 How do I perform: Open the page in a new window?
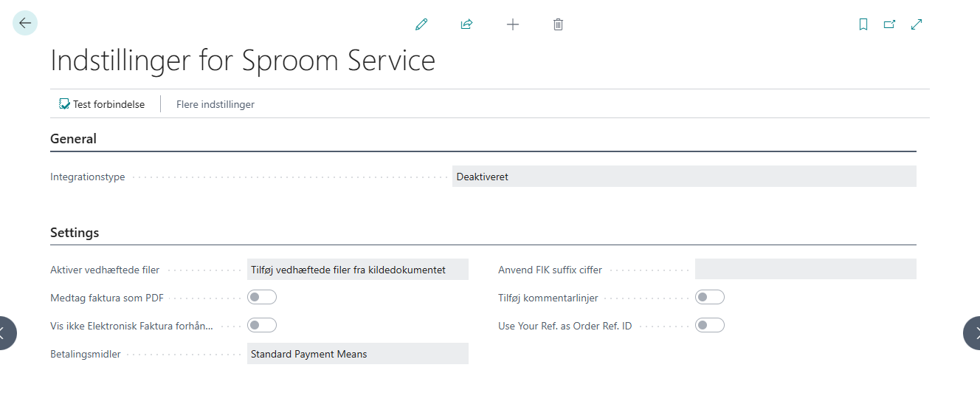889,24
